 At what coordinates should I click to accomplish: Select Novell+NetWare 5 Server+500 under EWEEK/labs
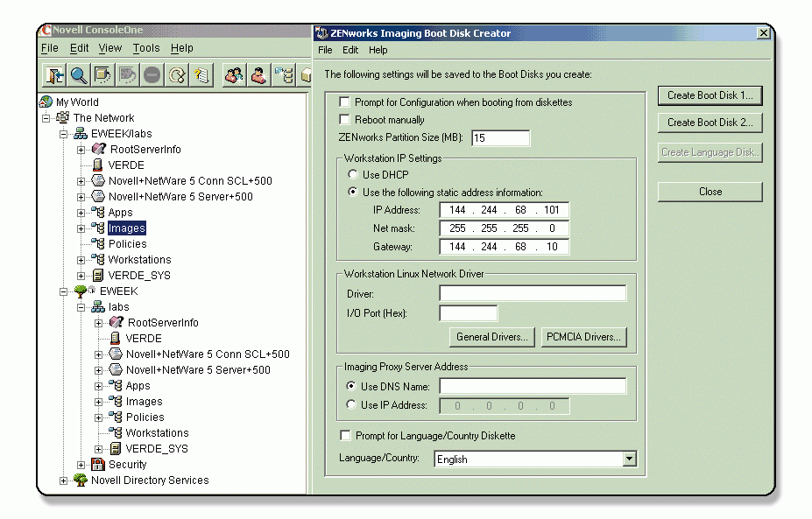click(180, 197)
